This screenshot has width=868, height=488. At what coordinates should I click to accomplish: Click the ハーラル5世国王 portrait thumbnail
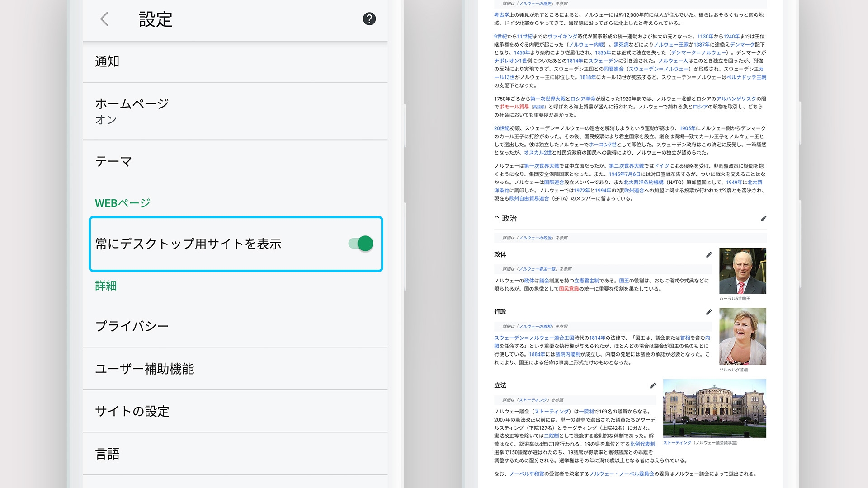[x=742, y=271]
